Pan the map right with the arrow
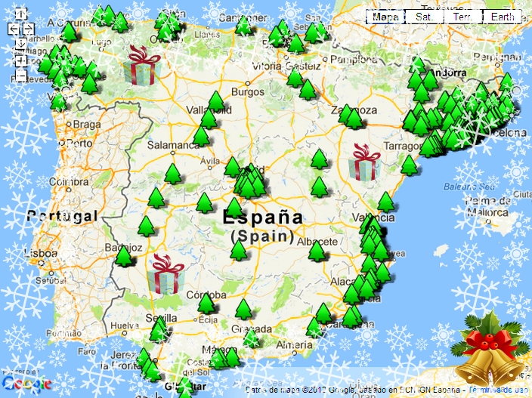 tap(29, 29)
